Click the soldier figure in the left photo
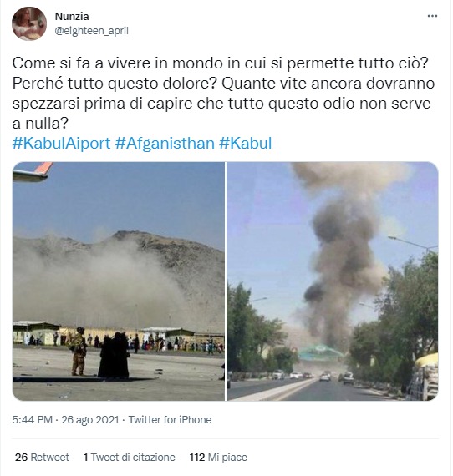The height and width of the screenshot is (476, 453). tap(79, 352)
